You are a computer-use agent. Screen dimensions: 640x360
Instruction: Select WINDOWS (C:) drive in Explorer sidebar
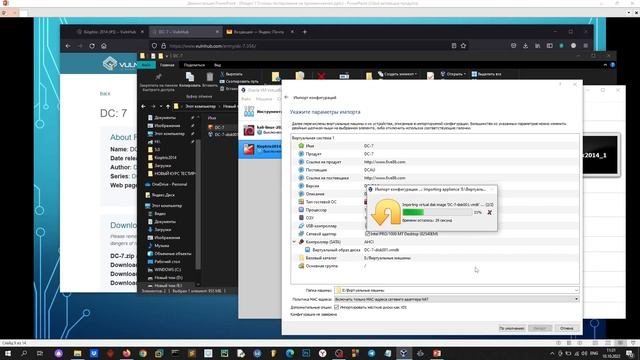click(x=167, y=269)
